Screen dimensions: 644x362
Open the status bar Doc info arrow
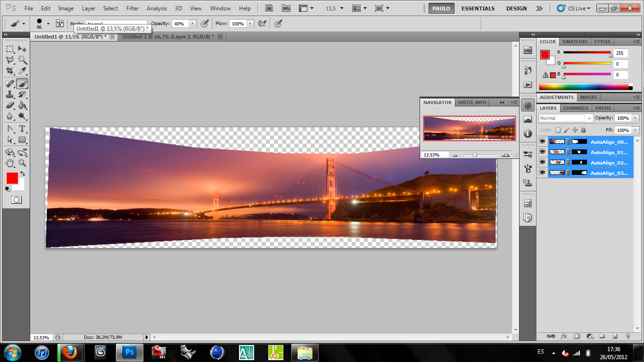[x=147, y=337]
